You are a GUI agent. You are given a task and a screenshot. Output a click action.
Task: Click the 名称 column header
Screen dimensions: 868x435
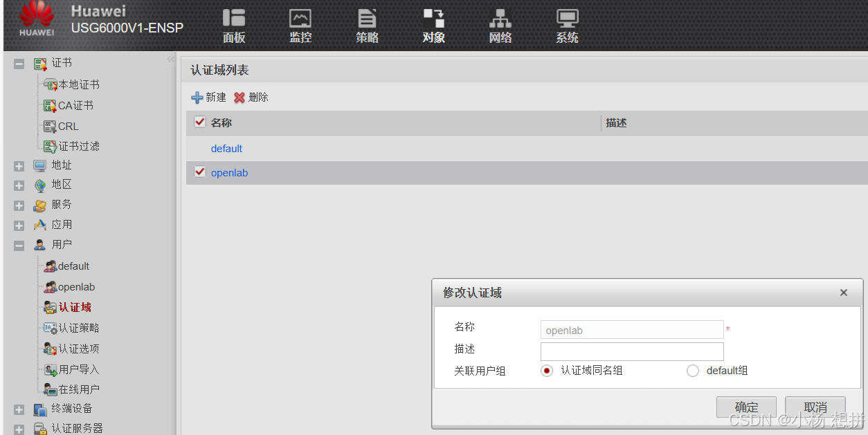coord(221,123)
